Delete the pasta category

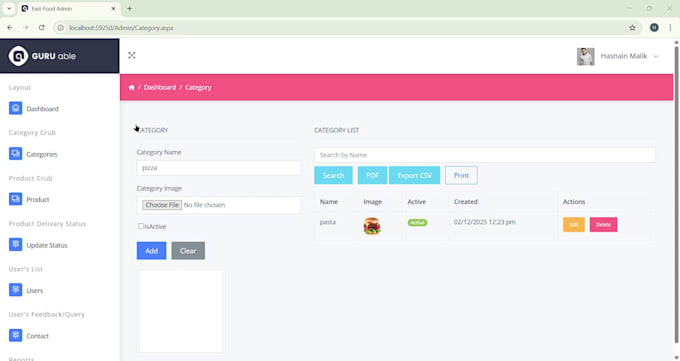click(x=603, y=224)
